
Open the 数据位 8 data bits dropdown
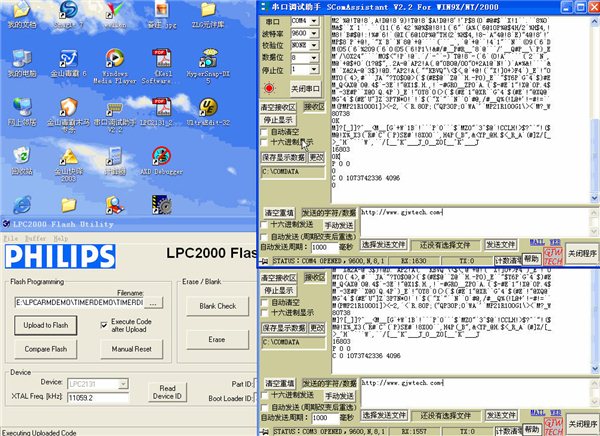click(x=315, y=57)
